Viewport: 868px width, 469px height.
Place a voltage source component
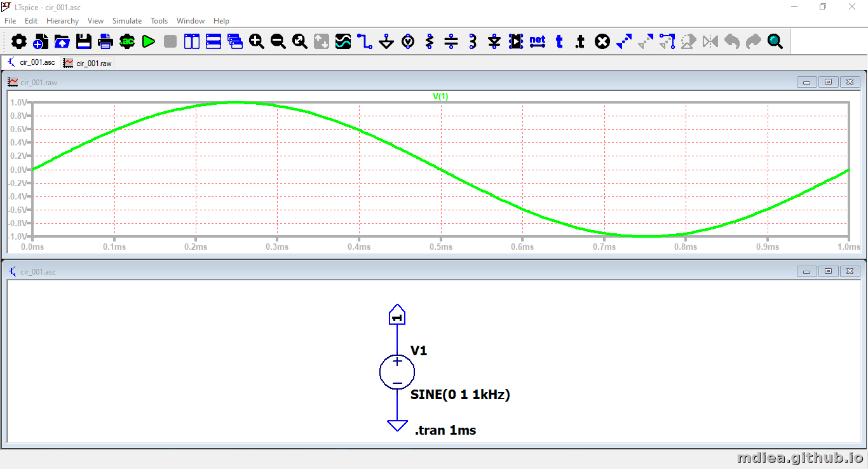[408, 42]
